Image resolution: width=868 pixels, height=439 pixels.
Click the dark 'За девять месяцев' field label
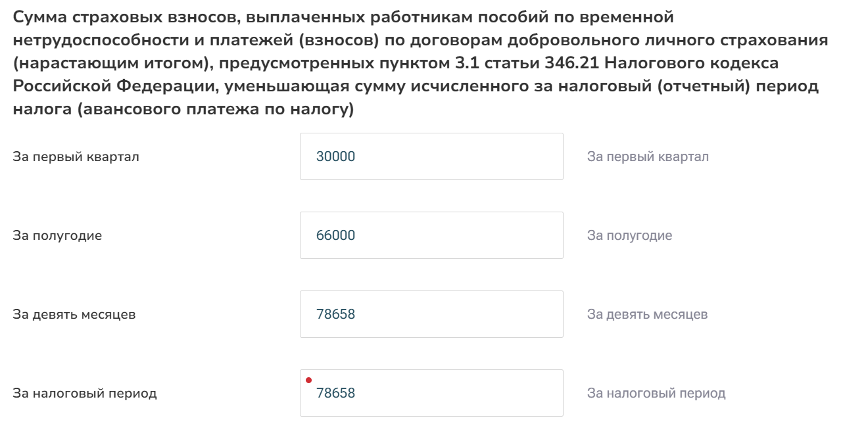click(74, 315)
